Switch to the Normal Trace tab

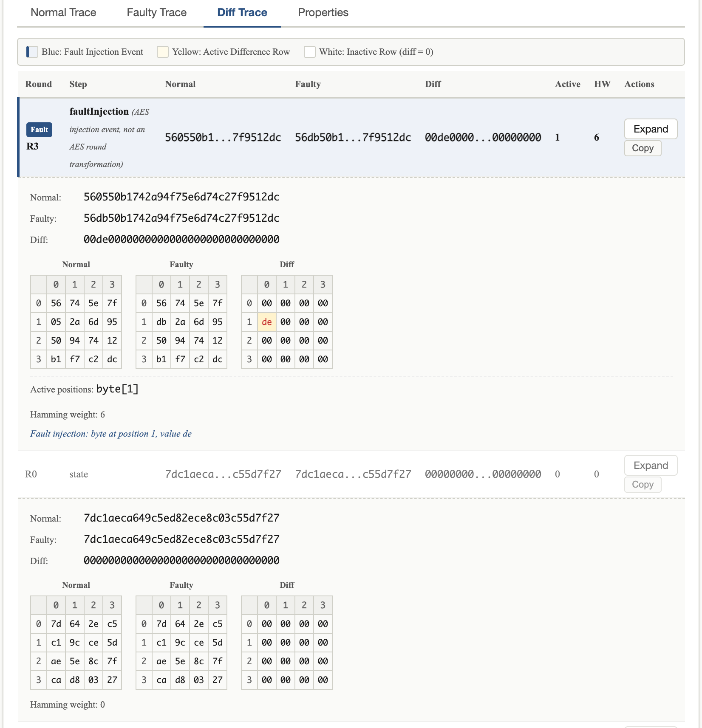[63, 13]
